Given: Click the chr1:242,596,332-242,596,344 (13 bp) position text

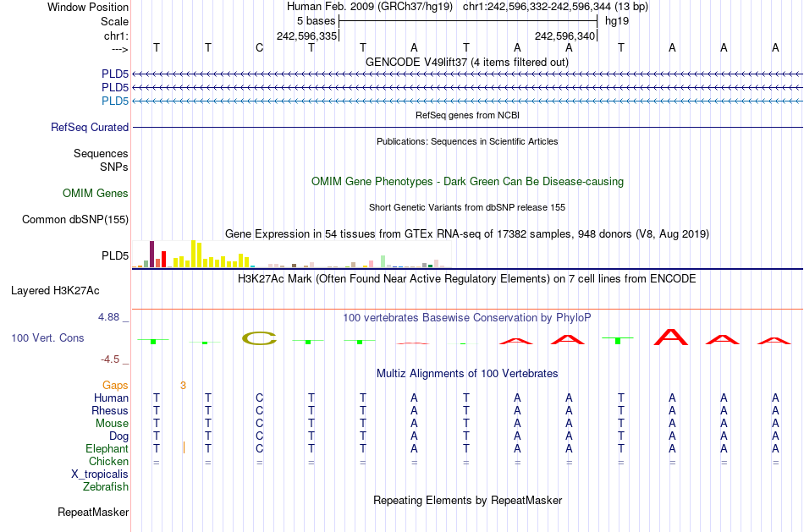Looking at the screenshot, I should [555, 7].
